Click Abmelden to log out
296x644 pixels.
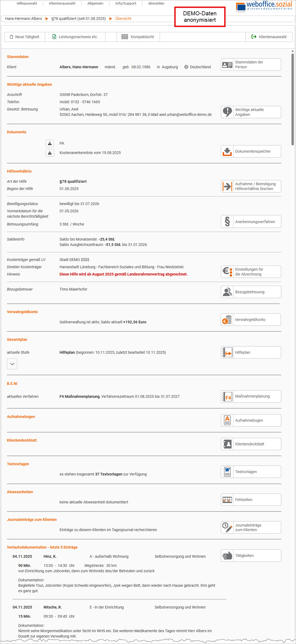(x=156, y=3)
